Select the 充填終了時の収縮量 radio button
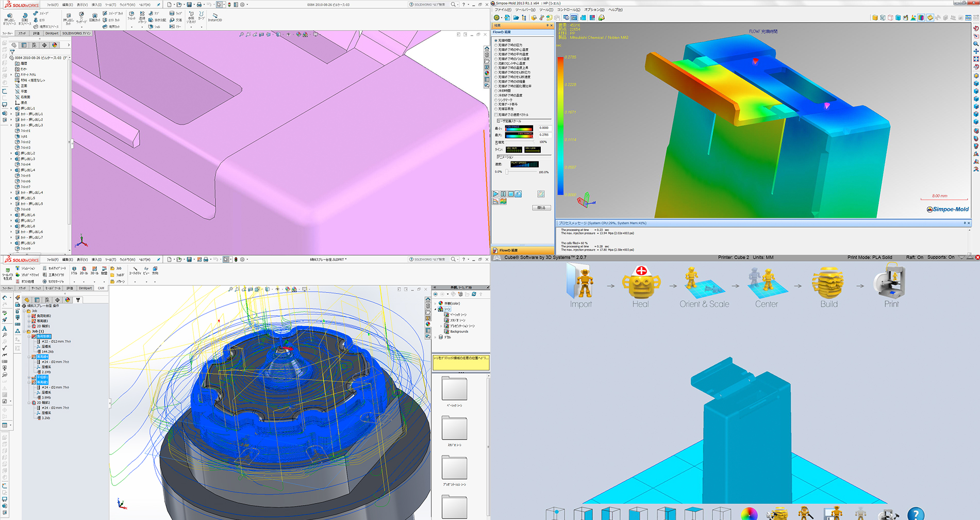 point(496,82)
